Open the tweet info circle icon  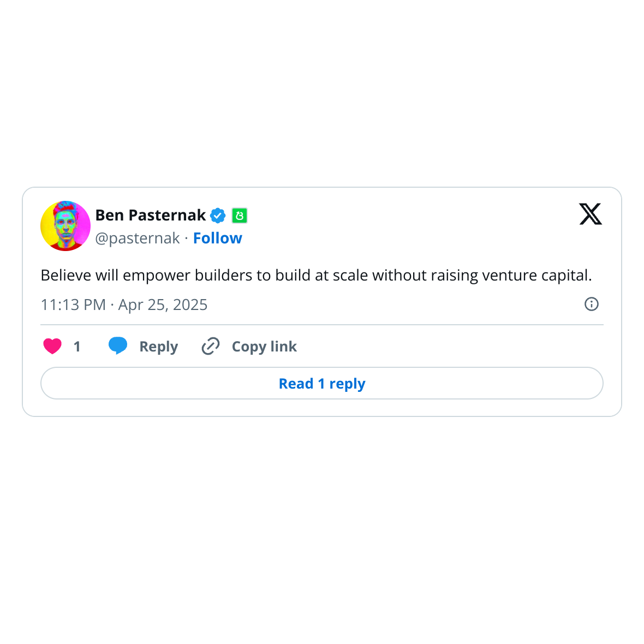(x=591, y=304)
